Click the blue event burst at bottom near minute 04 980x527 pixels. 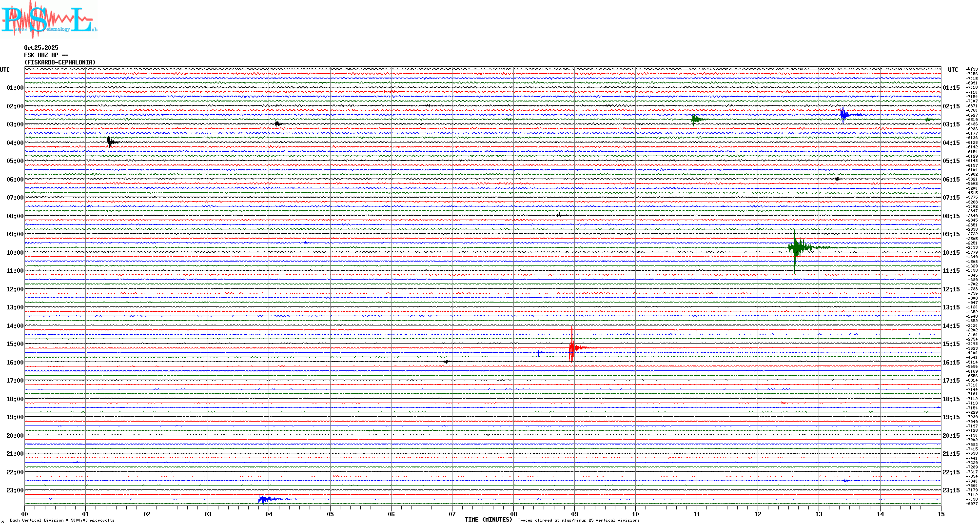[x=264, y=499]
